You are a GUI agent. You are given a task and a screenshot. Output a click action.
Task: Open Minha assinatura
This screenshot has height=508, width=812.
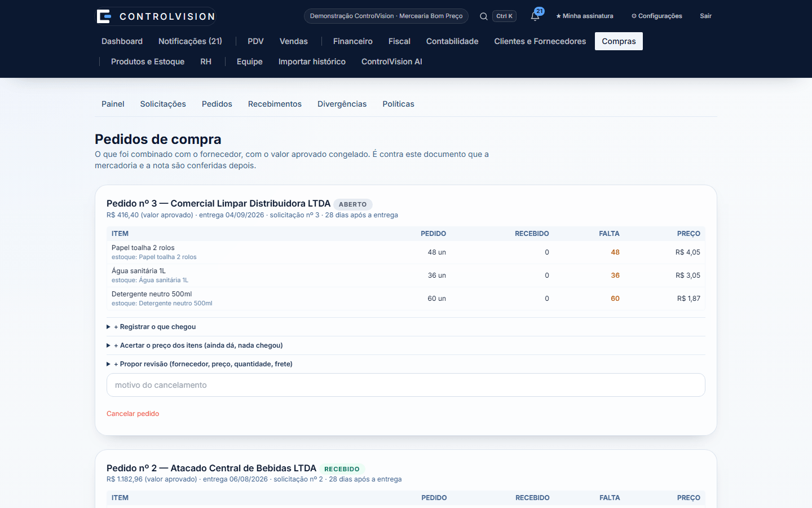coord(585,16)
